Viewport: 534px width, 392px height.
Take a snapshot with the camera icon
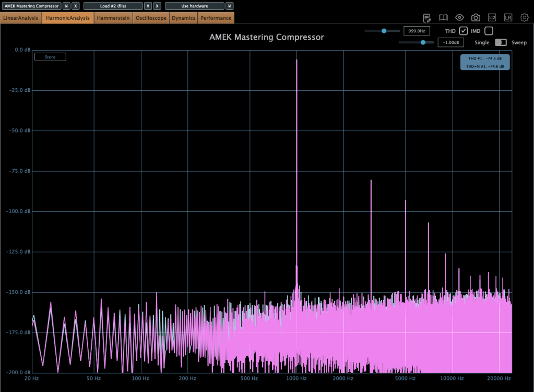coord(476,18)
